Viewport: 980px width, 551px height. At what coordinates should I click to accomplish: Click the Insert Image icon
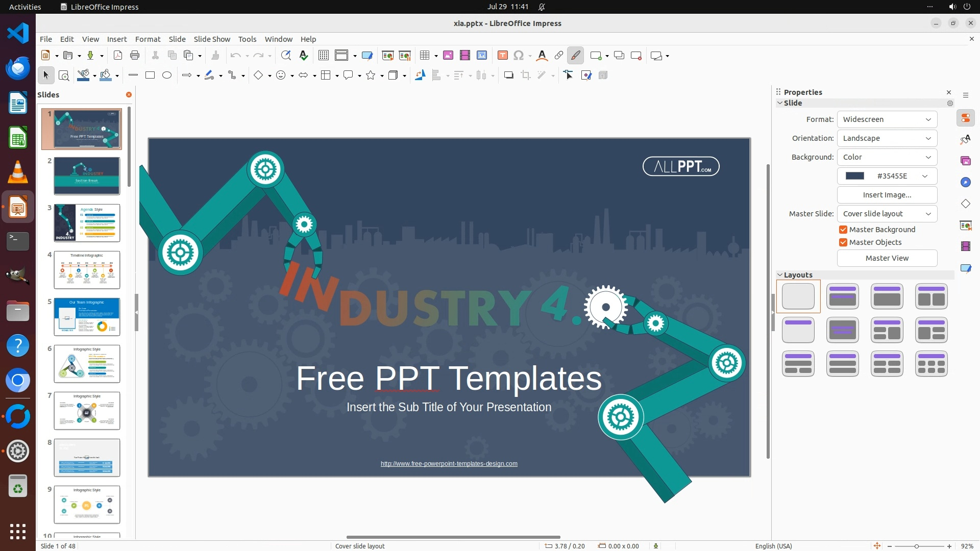[x=448, y=56]
